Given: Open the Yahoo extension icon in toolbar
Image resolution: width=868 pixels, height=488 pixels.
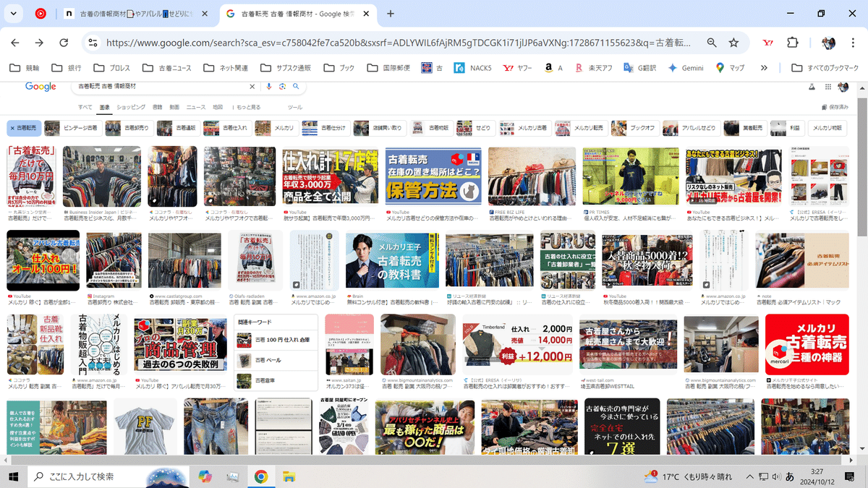Looking at the screenshot, I should click(x=769, y=43).
